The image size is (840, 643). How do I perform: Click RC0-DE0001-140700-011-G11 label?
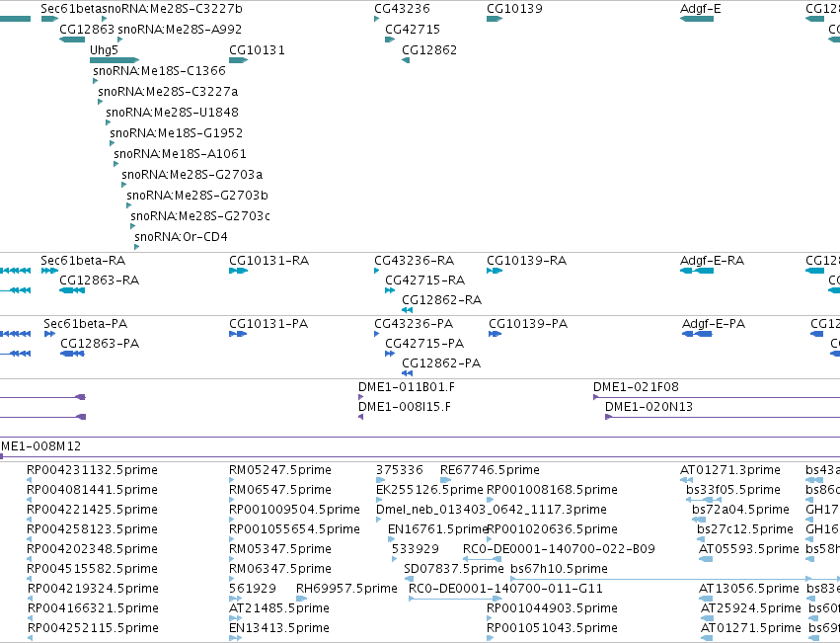pos(505,589)
